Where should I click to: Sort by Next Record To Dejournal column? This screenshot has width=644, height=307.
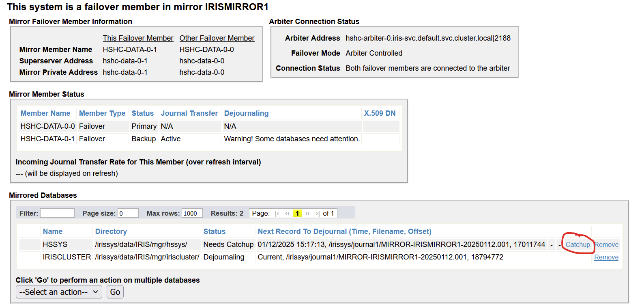(x=344, y=231)
